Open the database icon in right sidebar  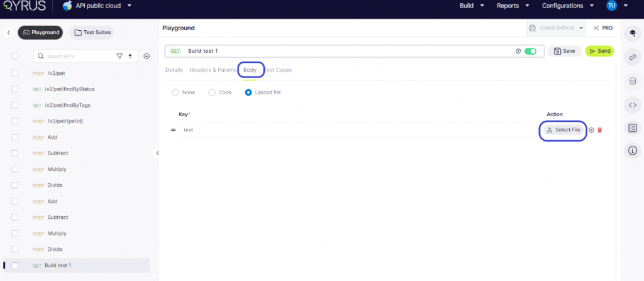633,81
